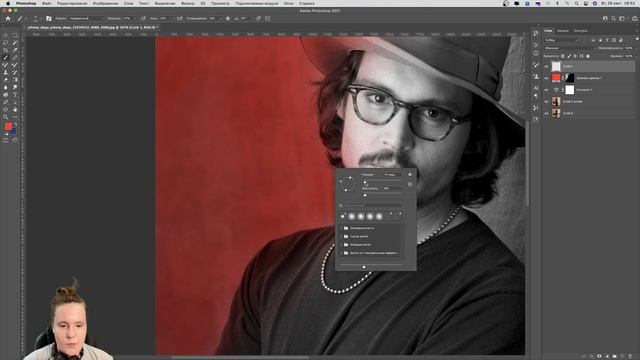
Task: Toggle pressure for brush size
Action: tap(259, 18)
